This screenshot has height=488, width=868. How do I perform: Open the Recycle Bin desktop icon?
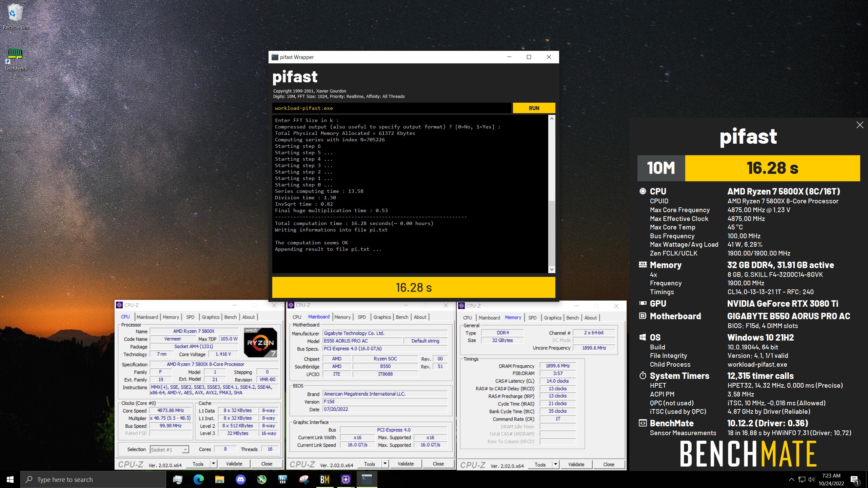pos(15,17)
